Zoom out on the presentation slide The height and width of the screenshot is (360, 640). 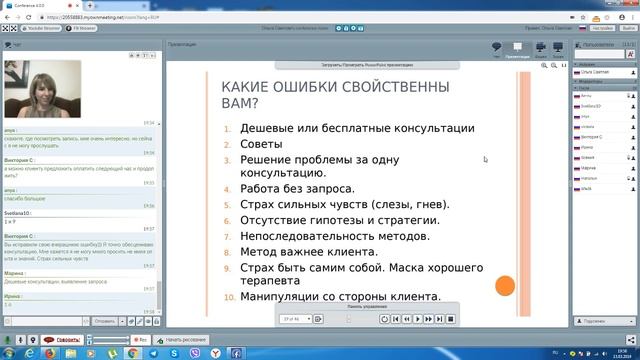(554, 65)
